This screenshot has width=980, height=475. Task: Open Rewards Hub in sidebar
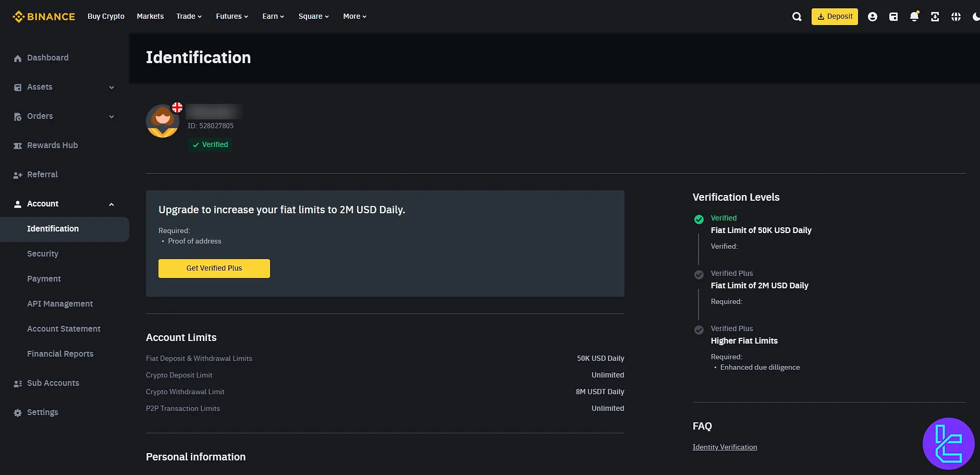coord(52,145)
